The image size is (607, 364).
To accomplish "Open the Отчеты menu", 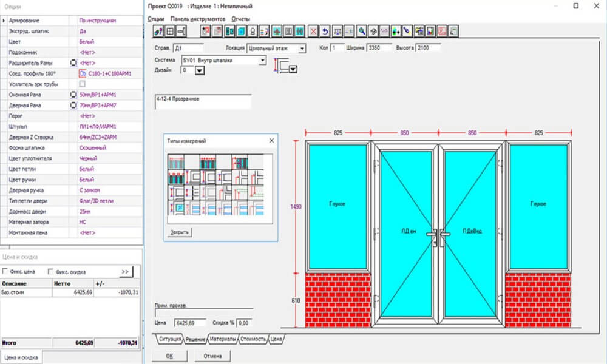I will point(241,19).
